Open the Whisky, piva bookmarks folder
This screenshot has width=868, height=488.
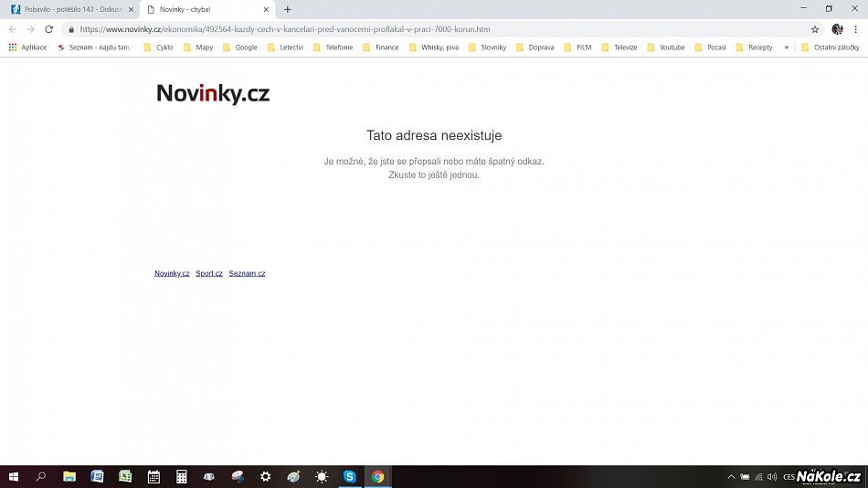433,48
